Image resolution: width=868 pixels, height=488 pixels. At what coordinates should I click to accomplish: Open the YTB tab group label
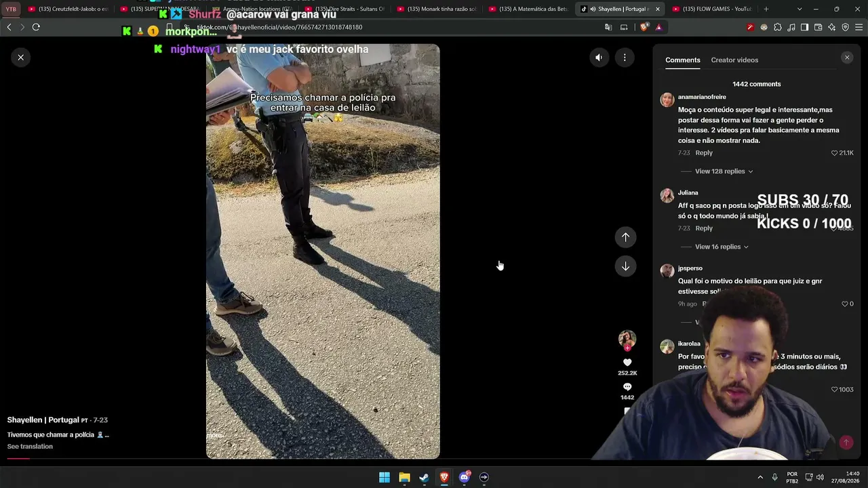(x=11, y=9)
